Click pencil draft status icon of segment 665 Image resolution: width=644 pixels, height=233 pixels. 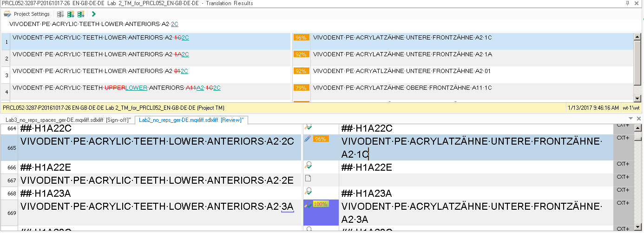(x=308, y=139)
